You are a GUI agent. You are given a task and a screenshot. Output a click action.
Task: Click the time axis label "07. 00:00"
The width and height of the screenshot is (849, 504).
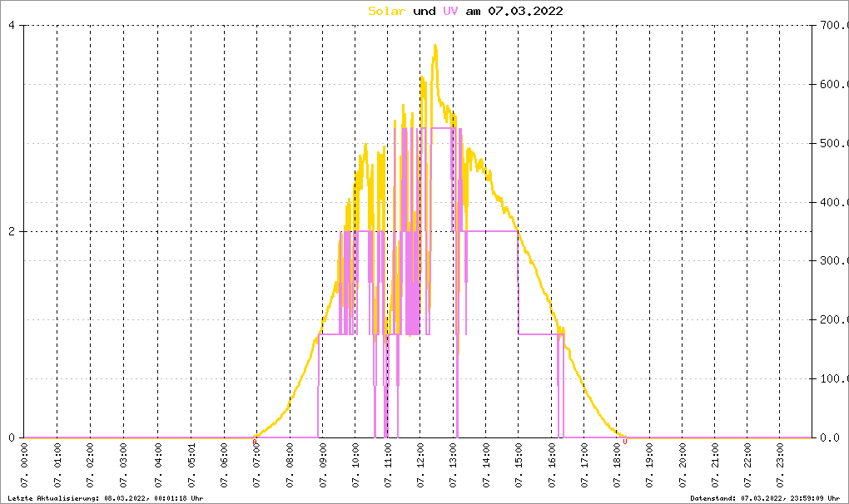(24, 465)
